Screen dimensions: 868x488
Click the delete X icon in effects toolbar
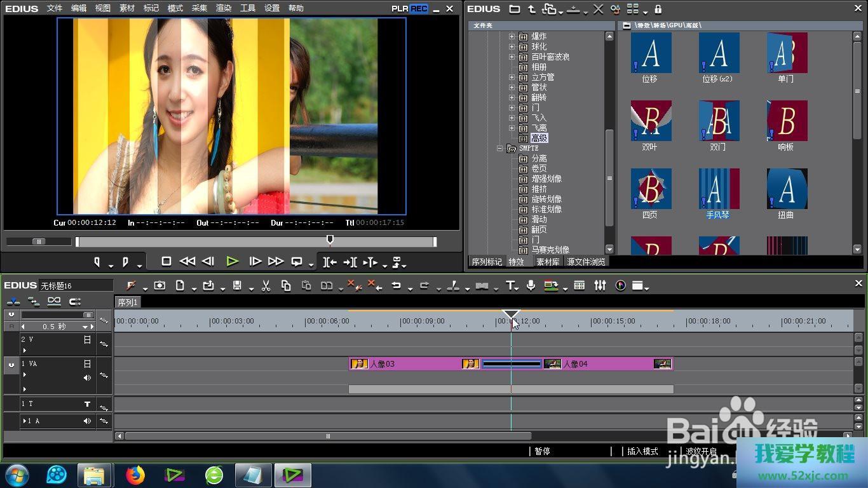(598, 9)
